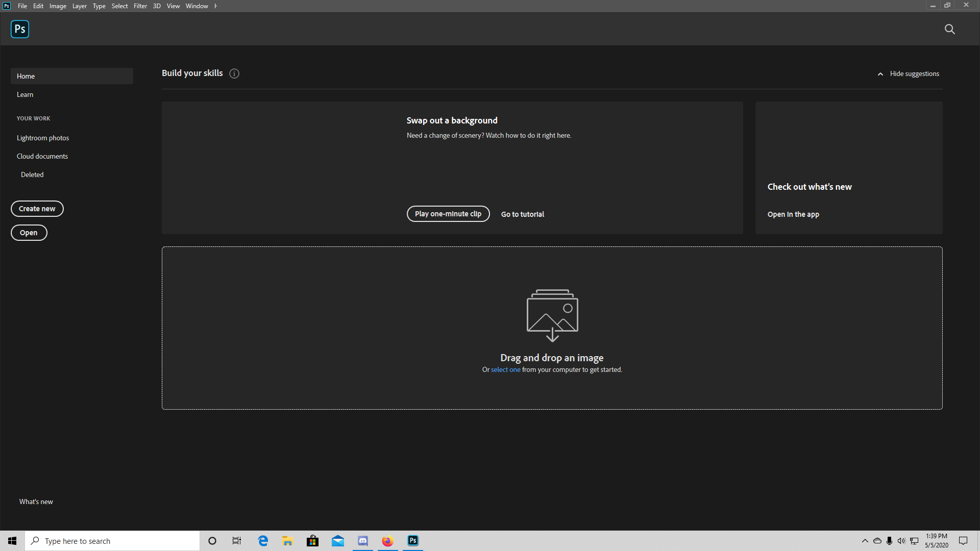Screen dimensions: 980x551
Task: Toggle the Learn section in sidebar
Action: click(x=25, y=94)
